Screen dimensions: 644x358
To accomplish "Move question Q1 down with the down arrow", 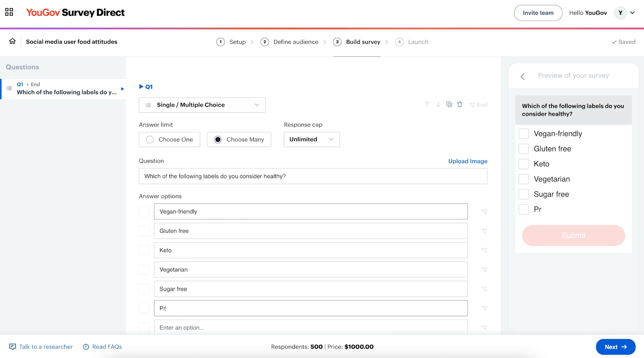I will click(x=438, y=104).
